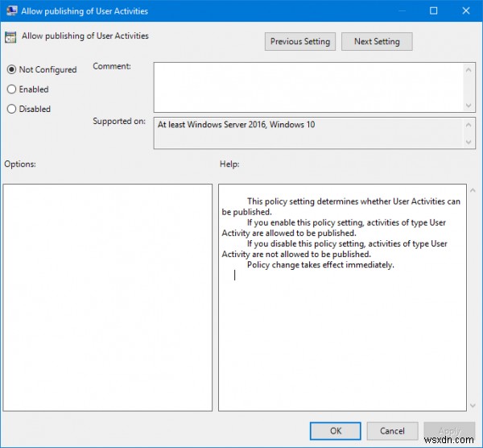The height and width of the screenshot is (448, 483).
Task: Click the grayed-out Apply button
Action: pos(449,431)
